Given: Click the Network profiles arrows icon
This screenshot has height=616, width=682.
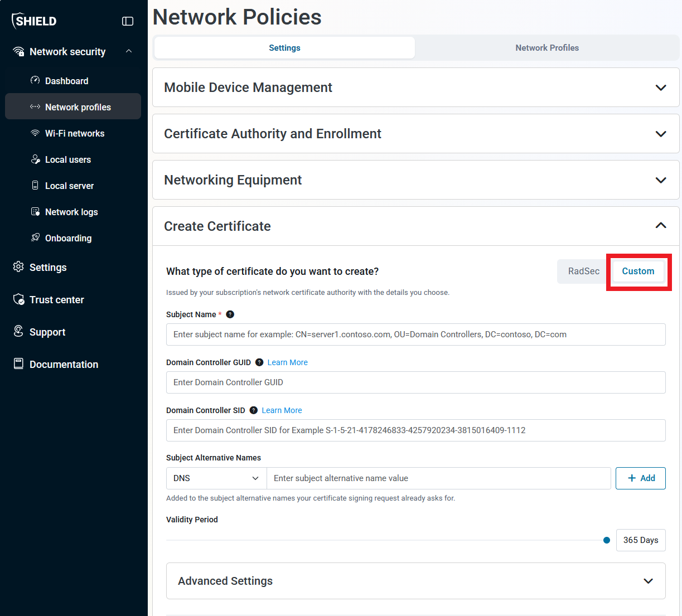Looking at the screenshot, I should [35, 106].
